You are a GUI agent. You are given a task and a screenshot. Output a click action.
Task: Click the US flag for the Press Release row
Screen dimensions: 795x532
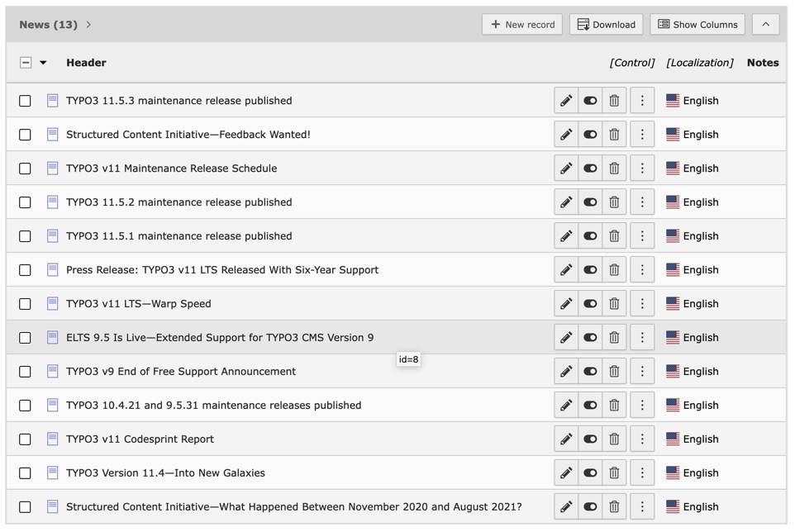[x=673, y=270]
